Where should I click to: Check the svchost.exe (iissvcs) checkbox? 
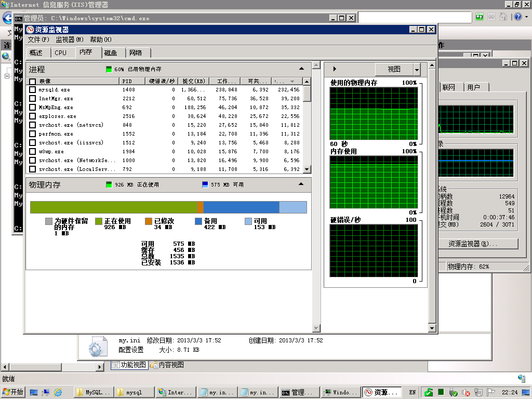33,143
